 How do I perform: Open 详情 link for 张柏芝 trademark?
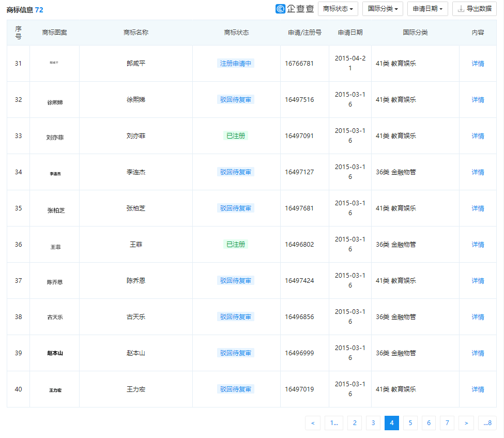point(478,208)
